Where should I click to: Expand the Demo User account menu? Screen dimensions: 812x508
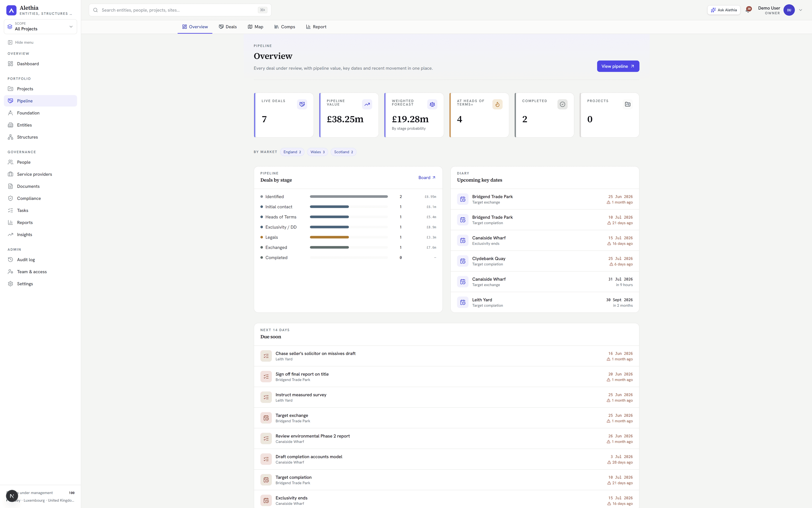(801, 10)
